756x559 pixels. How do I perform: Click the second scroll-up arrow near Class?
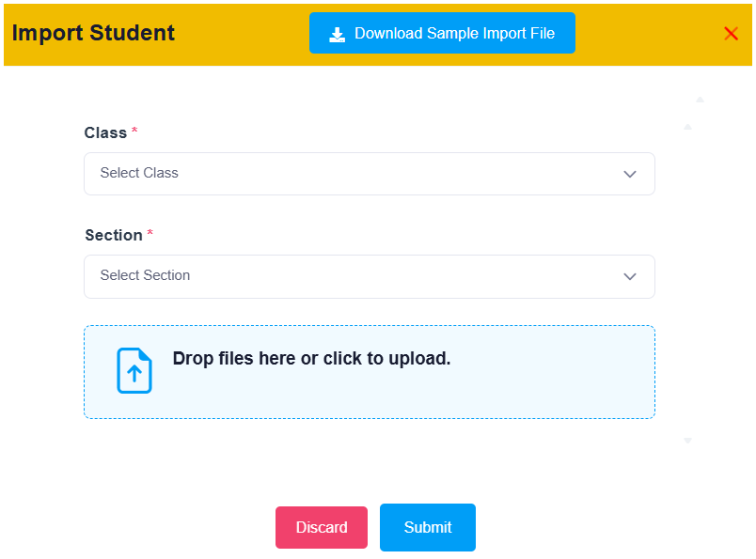[688, 127]
